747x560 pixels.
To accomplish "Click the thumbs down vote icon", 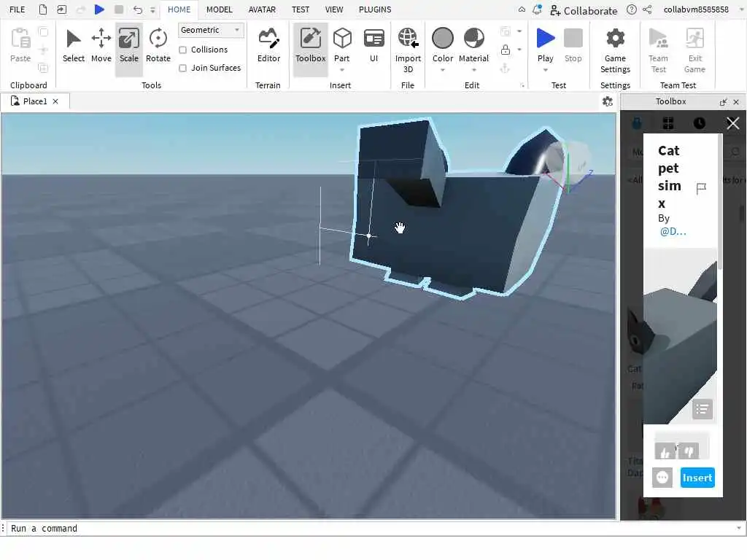I will [x=689, y=451].
